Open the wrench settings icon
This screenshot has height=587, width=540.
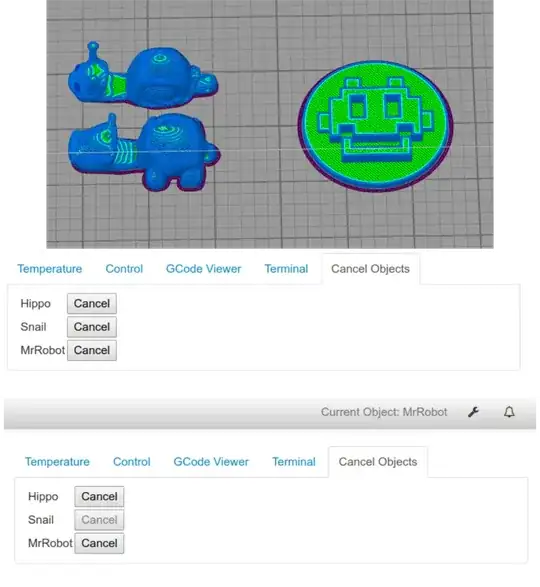[x=473, y=412]
